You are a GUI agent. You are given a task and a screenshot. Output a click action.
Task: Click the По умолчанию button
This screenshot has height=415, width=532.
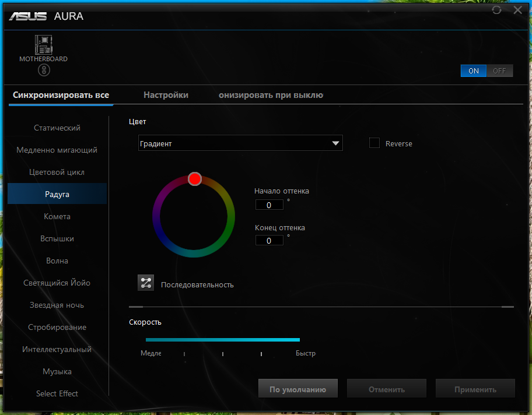(x=298, y=389)
